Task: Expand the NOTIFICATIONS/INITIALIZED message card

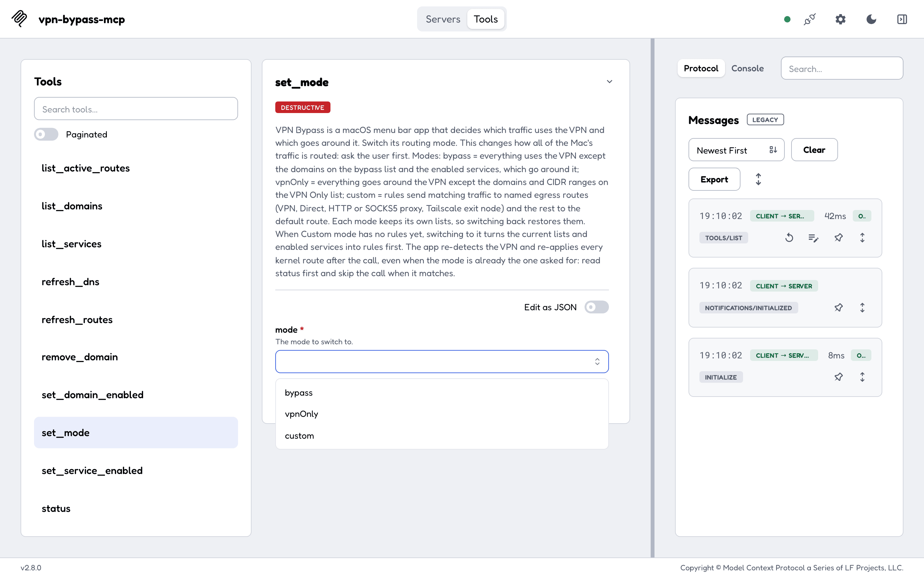Action: click(x=862, y=308)
